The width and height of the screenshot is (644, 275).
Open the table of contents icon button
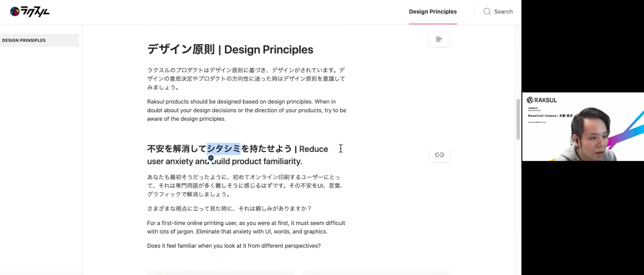click(439, 39)
